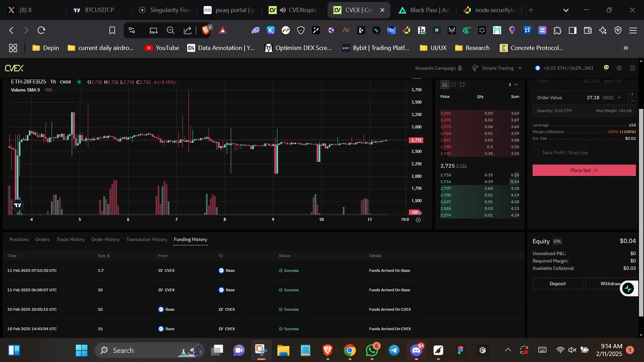Expand the tab search dropdown arrow

click(567, 10)
